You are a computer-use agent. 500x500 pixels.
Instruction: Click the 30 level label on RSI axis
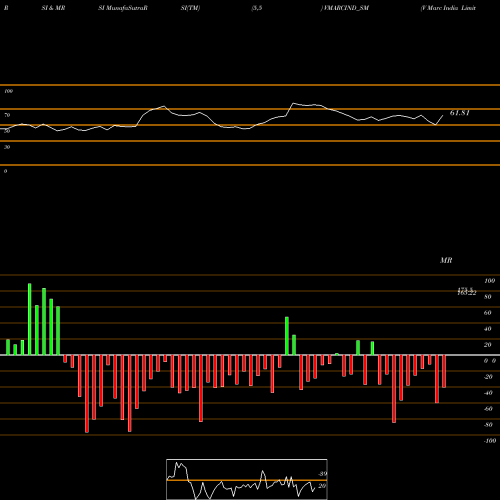[7, 147]
